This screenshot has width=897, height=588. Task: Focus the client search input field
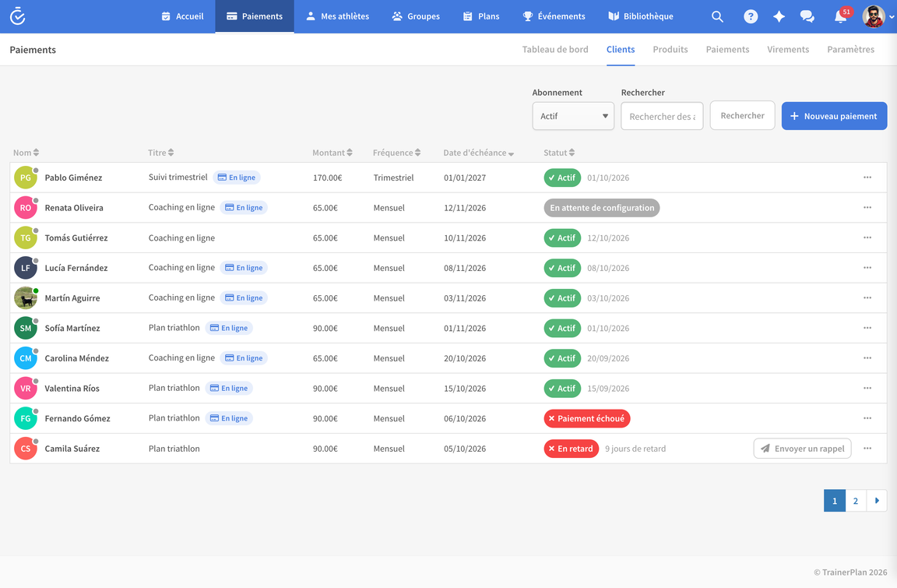(x=662, y=116)
